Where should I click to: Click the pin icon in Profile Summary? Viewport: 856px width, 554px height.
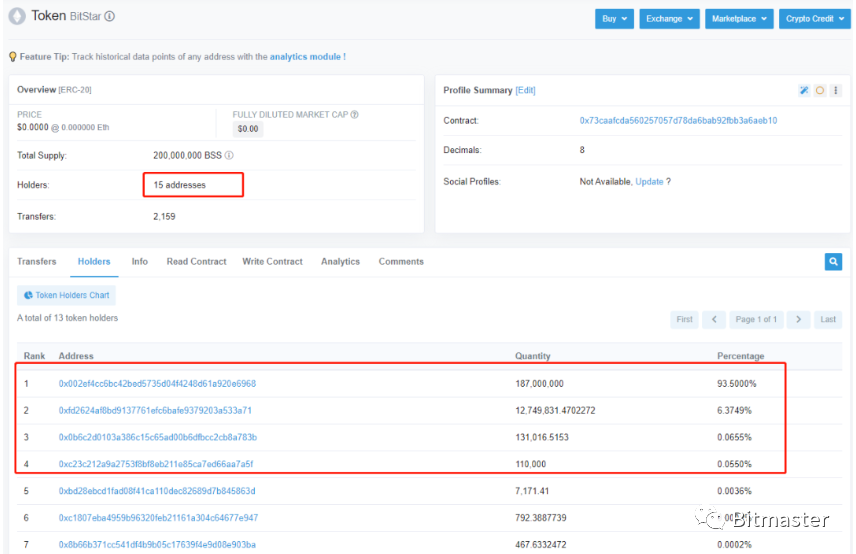click(804, 91)
